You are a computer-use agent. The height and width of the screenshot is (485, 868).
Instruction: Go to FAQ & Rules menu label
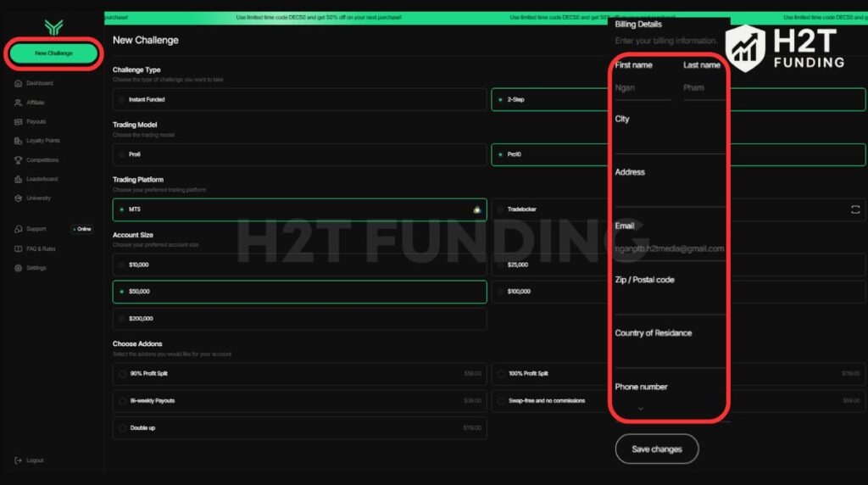tap(41, 248)
